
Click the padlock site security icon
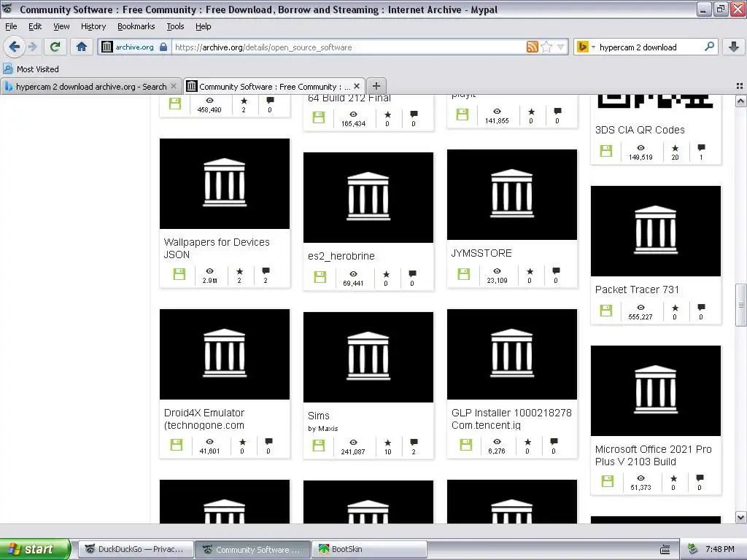point(163,47)
